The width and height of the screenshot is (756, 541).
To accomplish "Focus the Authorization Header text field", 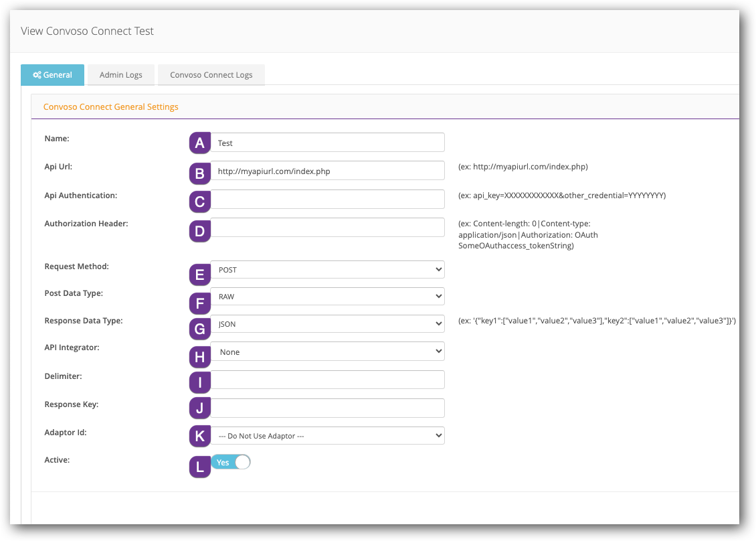I will [327, 227].
